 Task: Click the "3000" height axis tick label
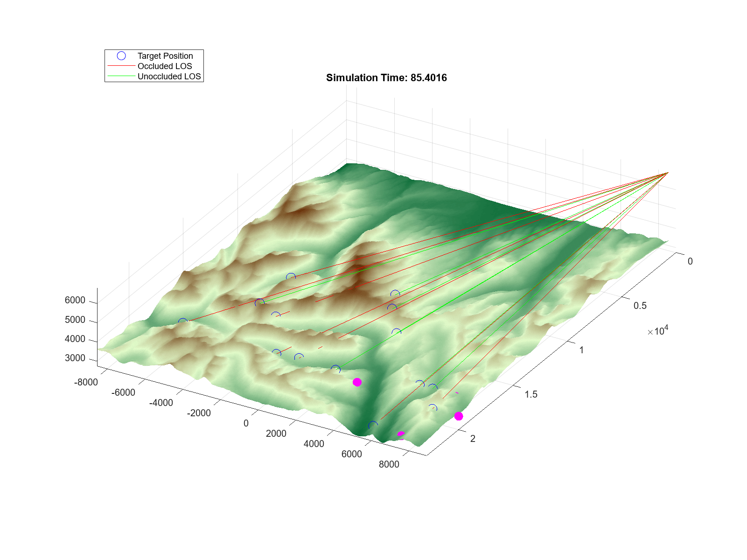point(75,358)
